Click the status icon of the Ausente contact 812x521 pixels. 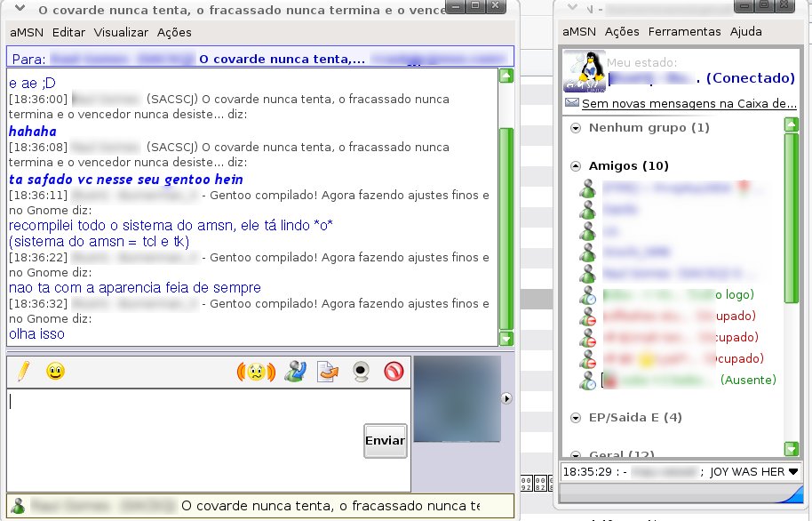[x=588, y=381]
